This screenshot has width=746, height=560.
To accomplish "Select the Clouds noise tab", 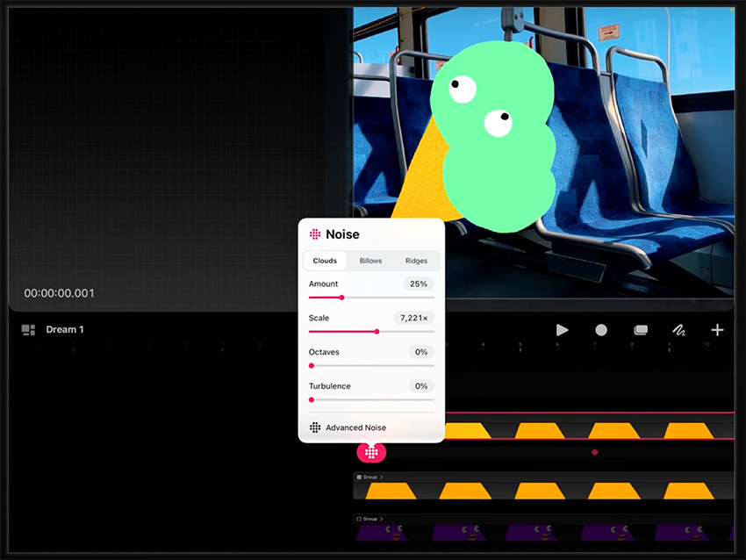I will tap(325, 261).
